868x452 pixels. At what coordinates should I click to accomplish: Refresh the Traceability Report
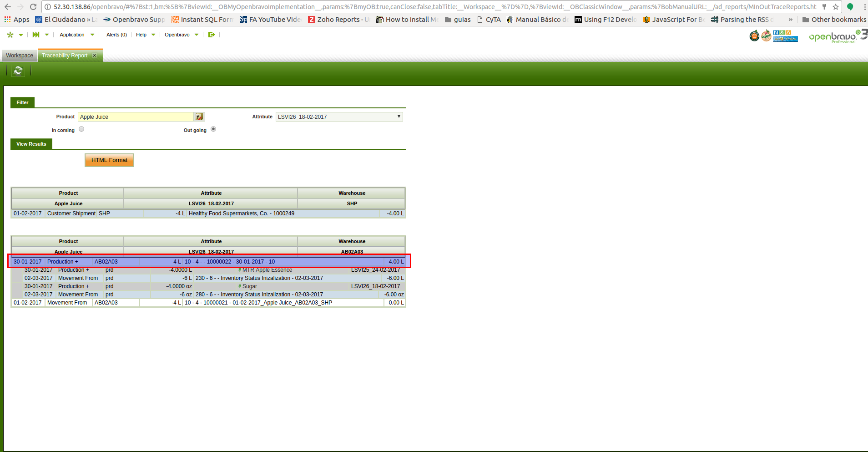tap(18, 71)
